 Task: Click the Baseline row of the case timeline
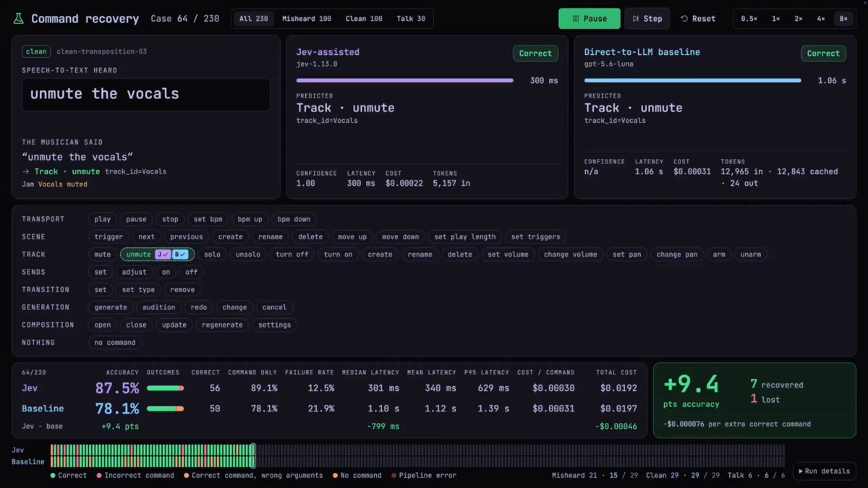417,461
